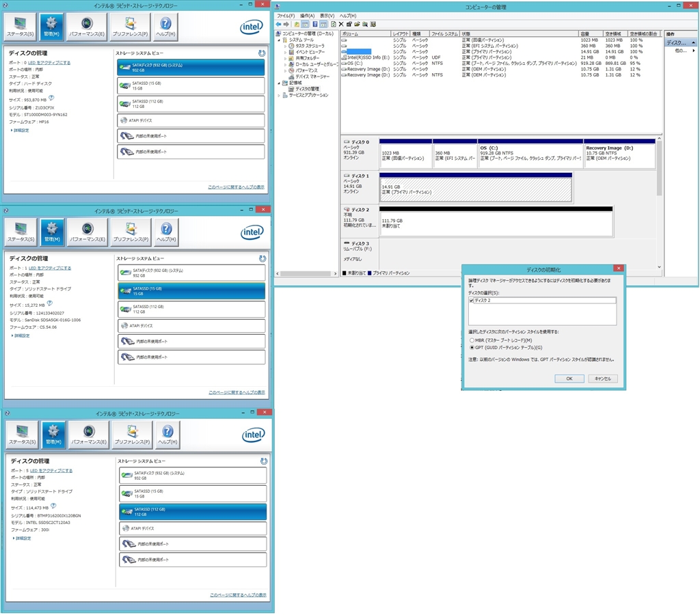700x615 pixels.
Task: Open パフォーマンス in the top Intel window
Action: [87, 27]
